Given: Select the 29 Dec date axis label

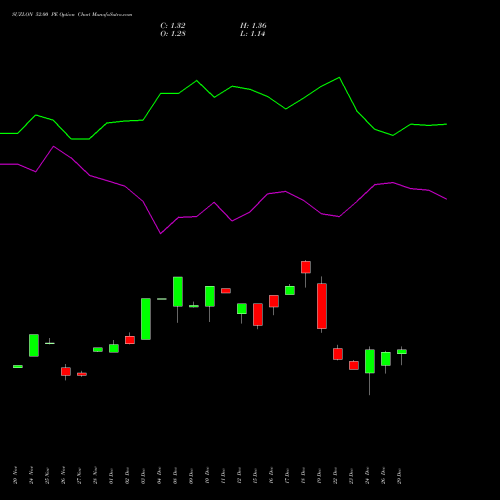Looking at the screenshot, I should click(x=399, y=476).
